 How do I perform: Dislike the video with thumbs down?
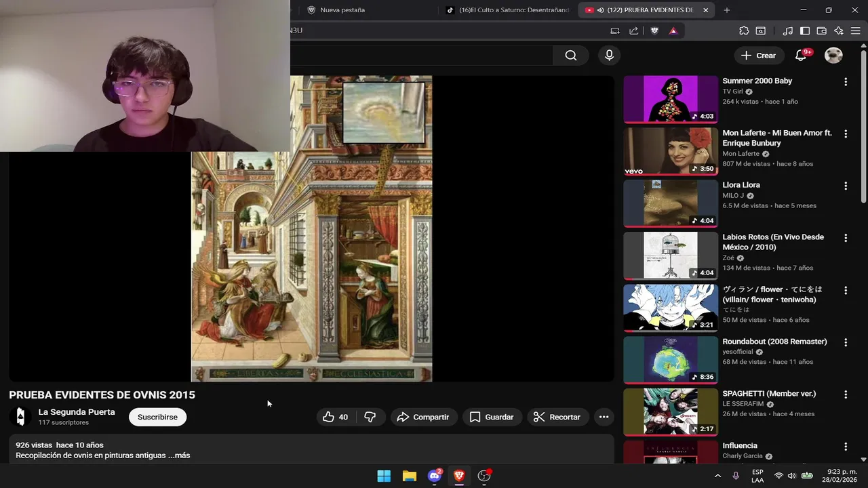tap(370, 417)
